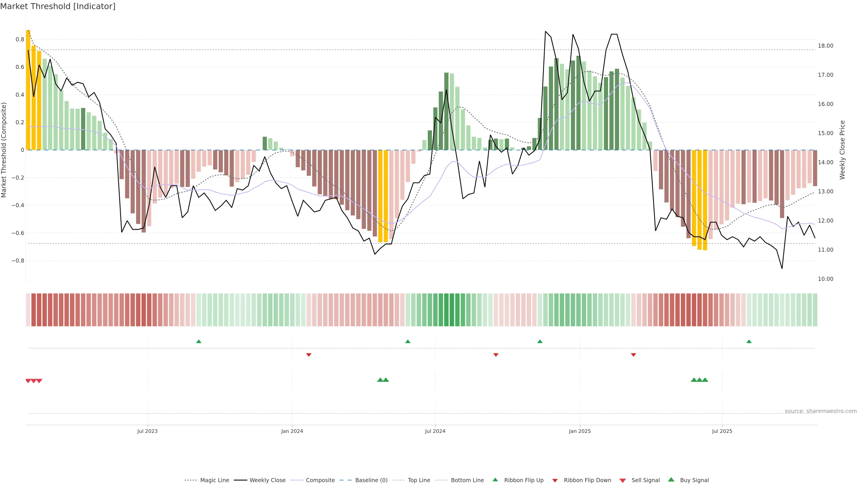Click Ribbon Flip Down legend triangle icon
Image resolution: width=868 pixels, height=488 pixels.
[555, 480]
